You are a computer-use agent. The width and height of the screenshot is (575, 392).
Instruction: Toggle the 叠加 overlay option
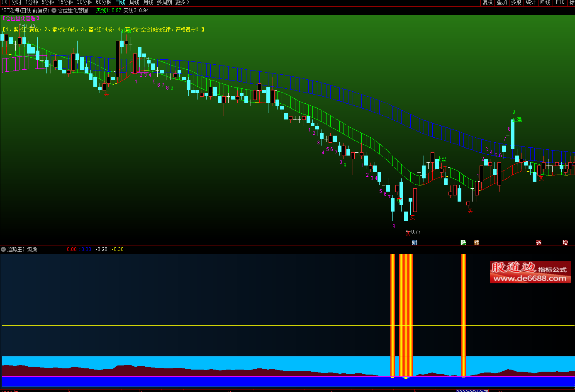pyautogui.click(x=502, y=2)
